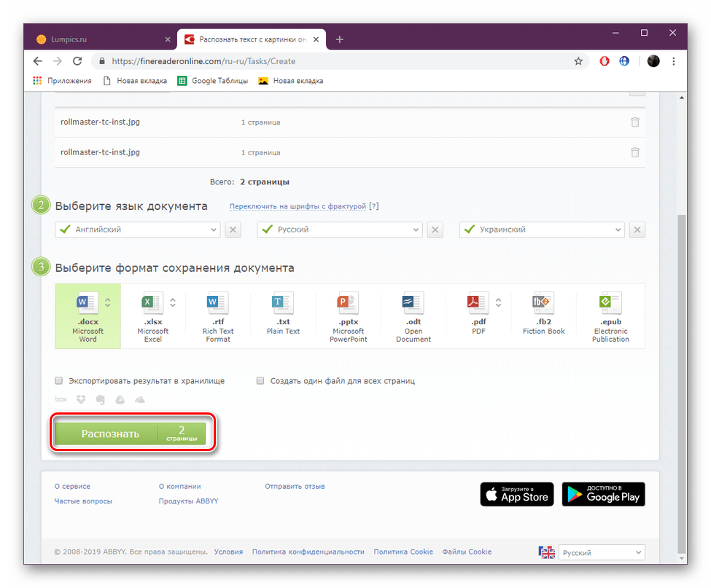Screen dimensions: 711x588
Task: Open the Частые вопросы link
Action: tap(83, 501)
